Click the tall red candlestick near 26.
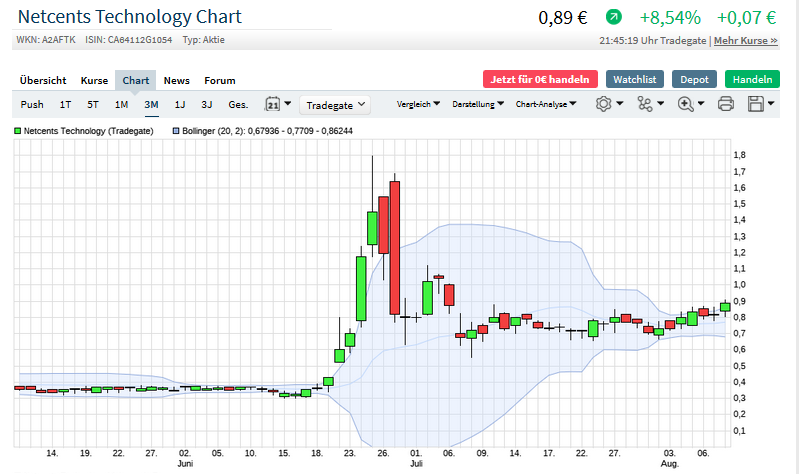The width and height of the screenshot is (799, 474). pyautogui.click(x=394, y=248)
